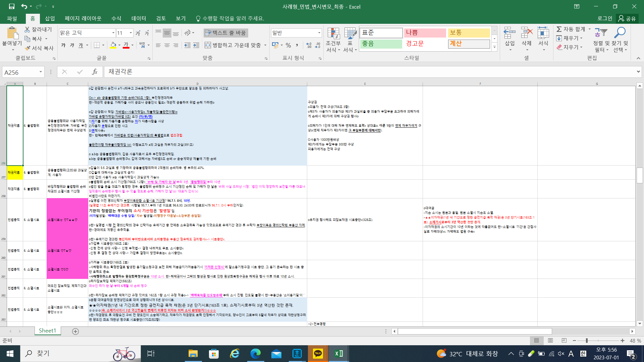Toggle bold (가) formatting
Screen dimensions: 644x362
63,45
